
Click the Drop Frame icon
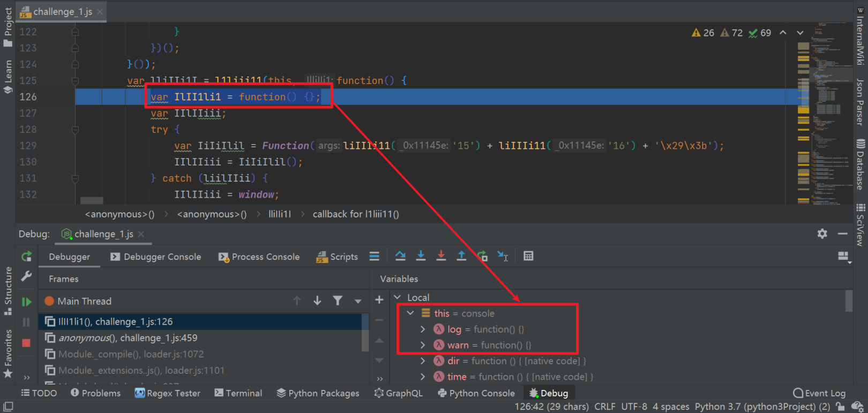(482, 256)
